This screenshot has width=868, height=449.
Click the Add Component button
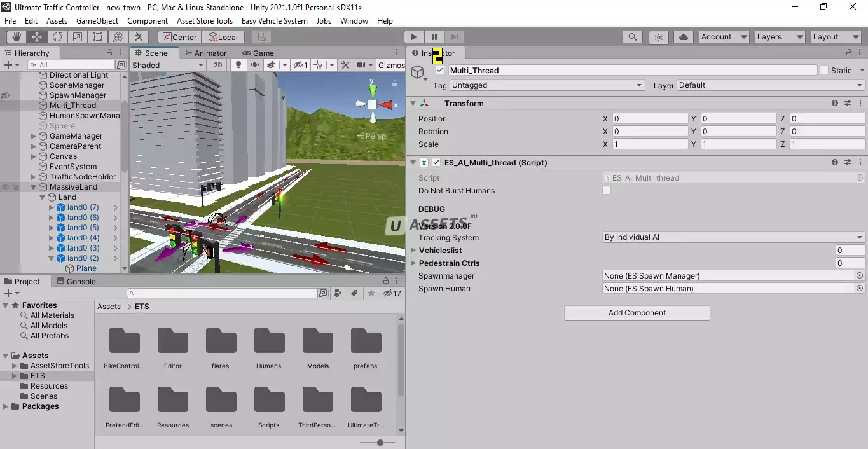click(x=637, y=313)
